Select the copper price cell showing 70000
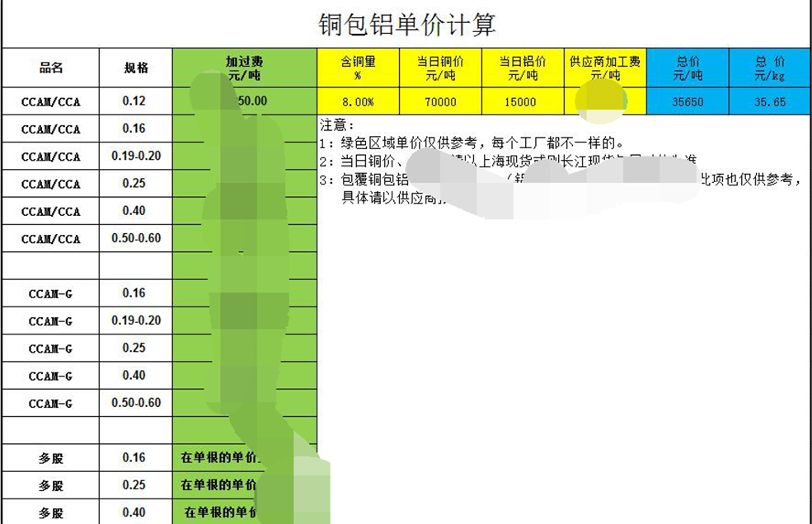812x524 pixels. tap(440, 102)
